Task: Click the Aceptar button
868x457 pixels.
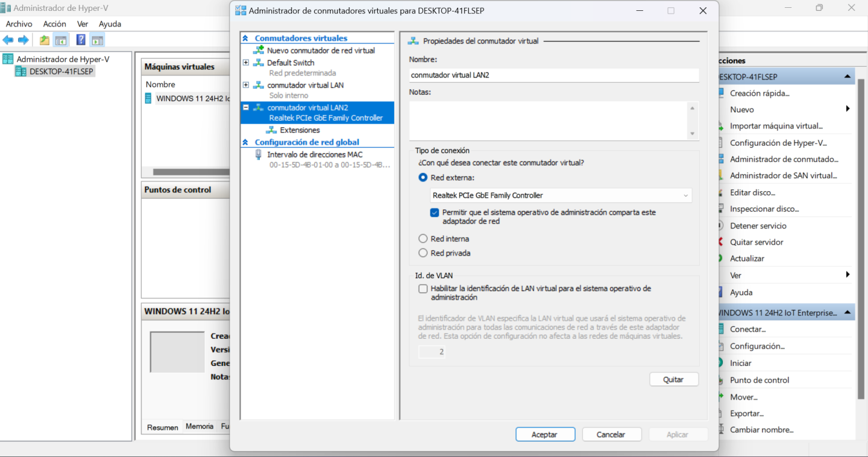Action: pos(545,434)
